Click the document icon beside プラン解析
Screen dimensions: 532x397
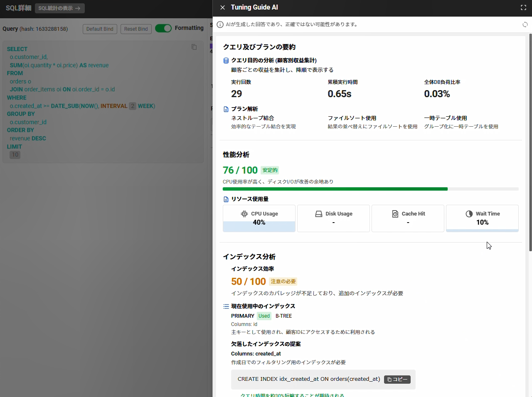click(x=226, y=109)
